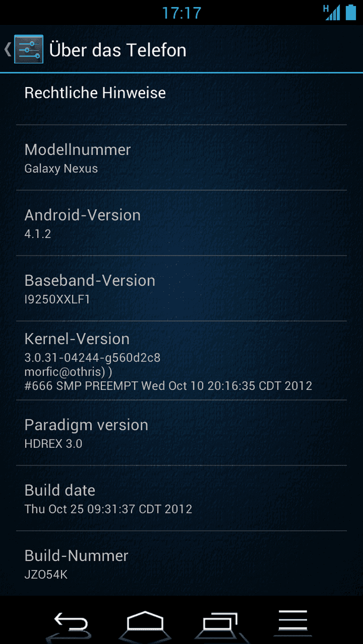Tap the mobile signal strength icon
This screenshot has width=363, height=644.
332,13
